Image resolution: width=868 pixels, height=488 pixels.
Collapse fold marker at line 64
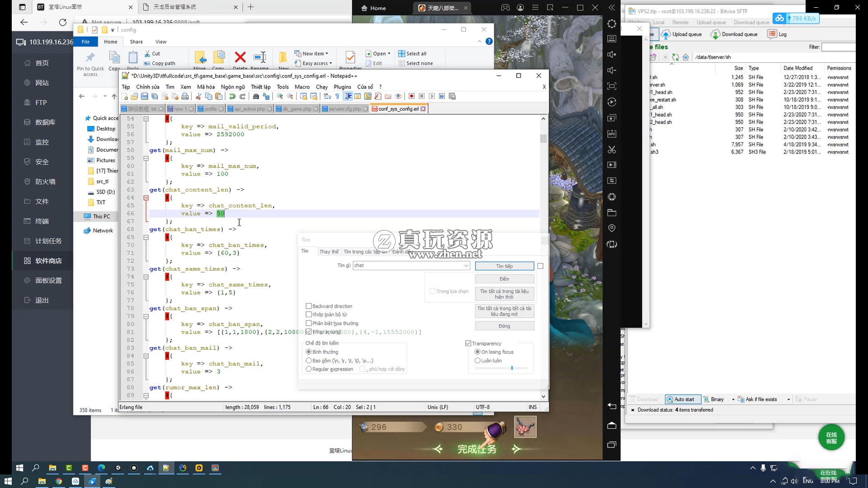pyautogui.click(x=146, y=197)
